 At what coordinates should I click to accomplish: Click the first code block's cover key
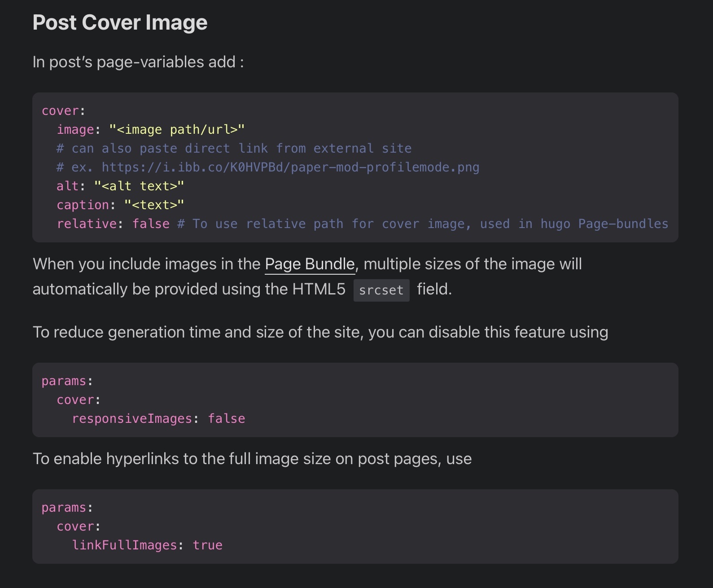[60, 111]
